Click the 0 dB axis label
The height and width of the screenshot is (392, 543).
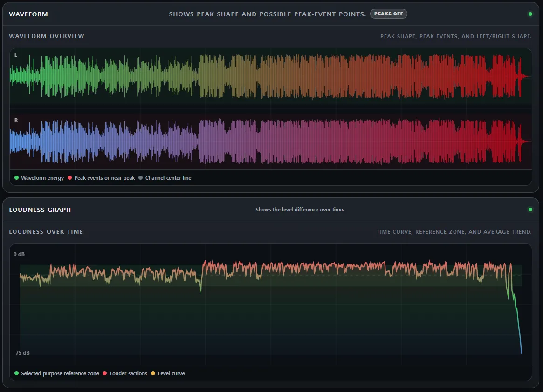19,254
